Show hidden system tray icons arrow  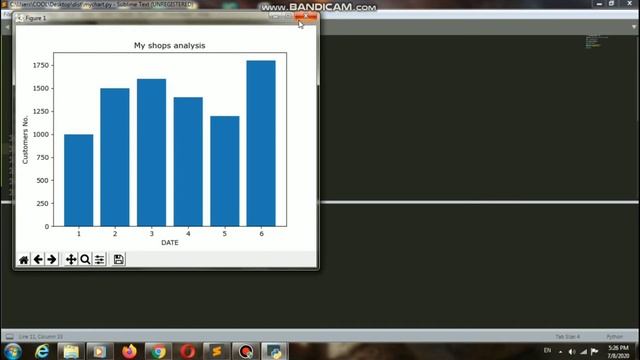tap(560, 351)
